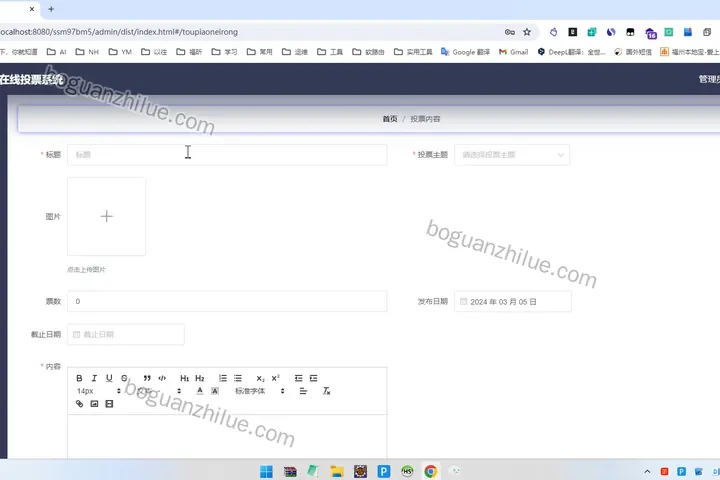Apply Heading 1 style
Screen dimensions: 720x480
click(184, 378)
